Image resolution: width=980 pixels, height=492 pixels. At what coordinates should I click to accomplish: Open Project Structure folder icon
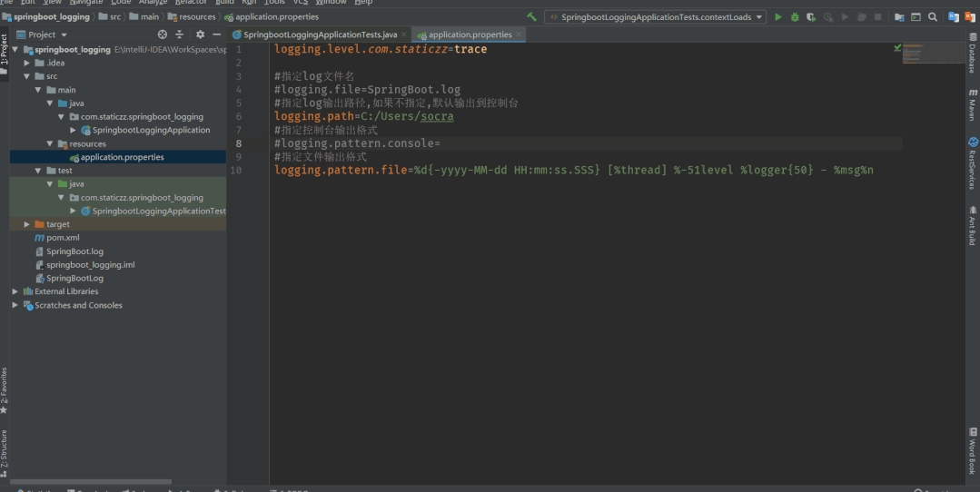coord(899,17)
